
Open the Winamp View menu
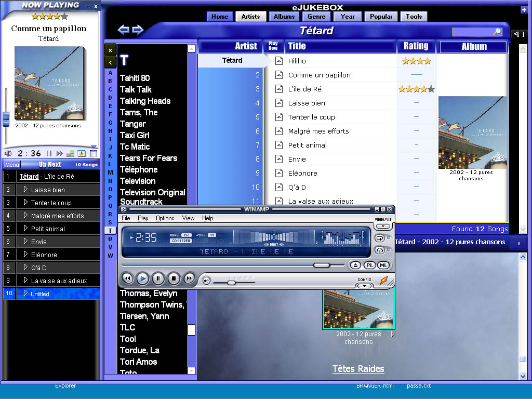[188, 218]
